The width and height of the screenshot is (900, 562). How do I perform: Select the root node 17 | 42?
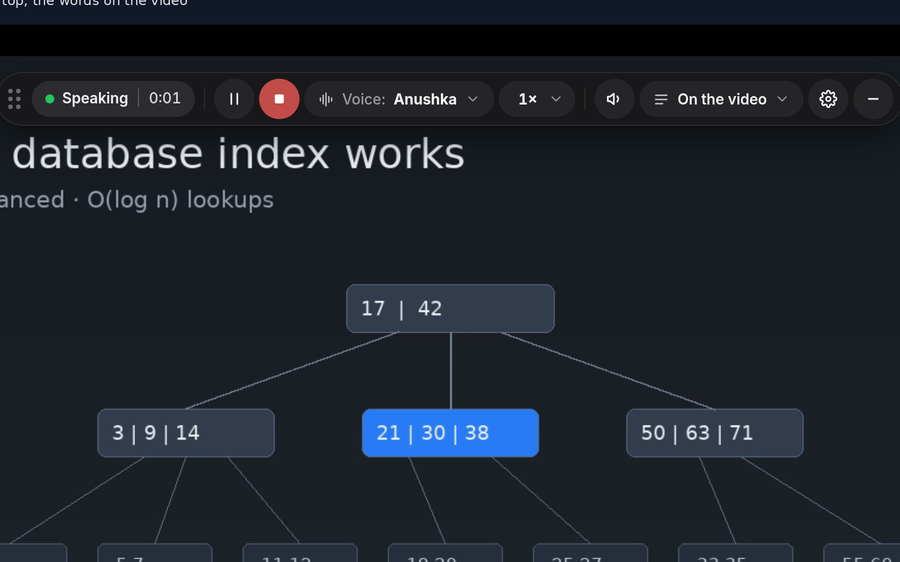click(451, 308)
